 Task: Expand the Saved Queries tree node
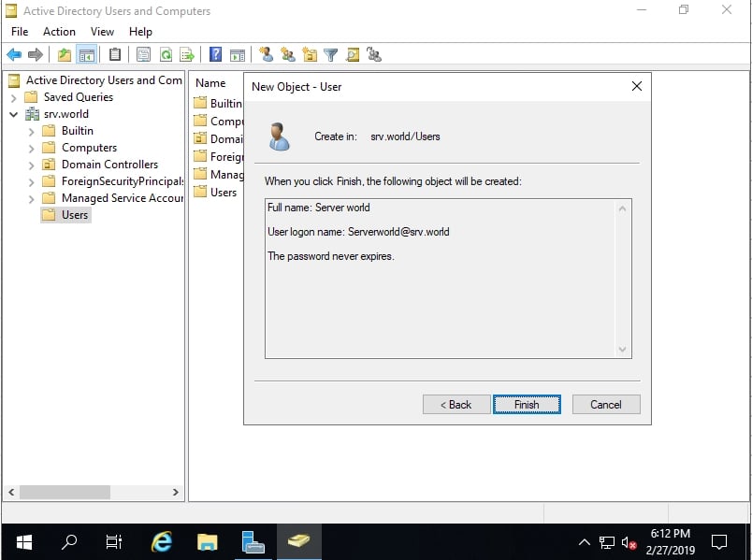13,98
